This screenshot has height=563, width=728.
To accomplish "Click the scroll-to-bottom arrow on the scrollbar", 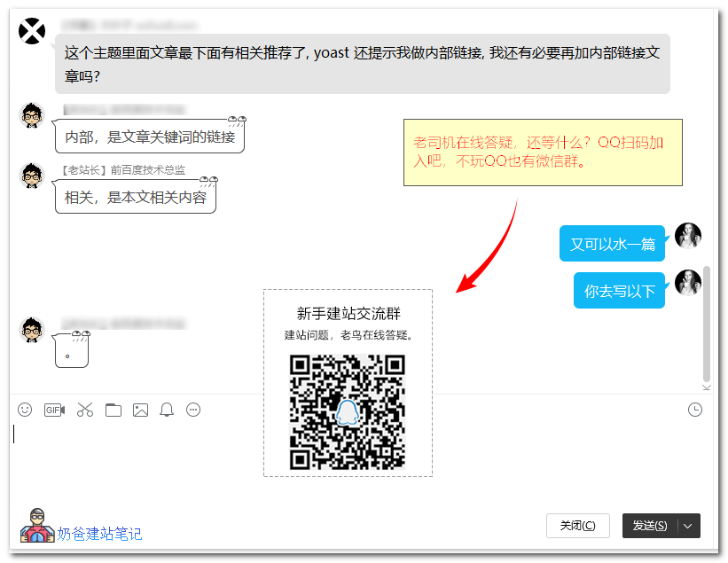I will (x=706, y=387).
